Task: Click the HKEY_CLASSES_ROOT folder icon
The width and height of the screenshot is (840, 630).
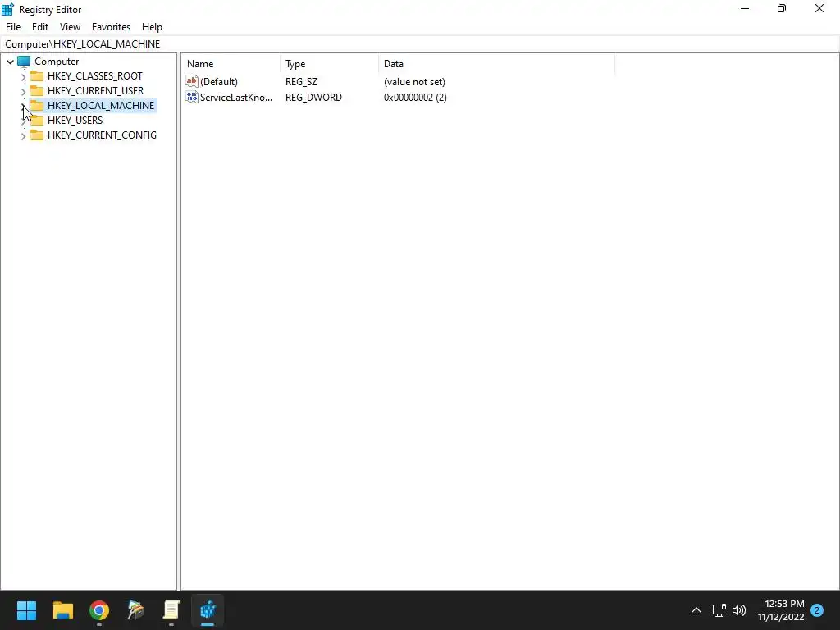Action: [37, 76]
